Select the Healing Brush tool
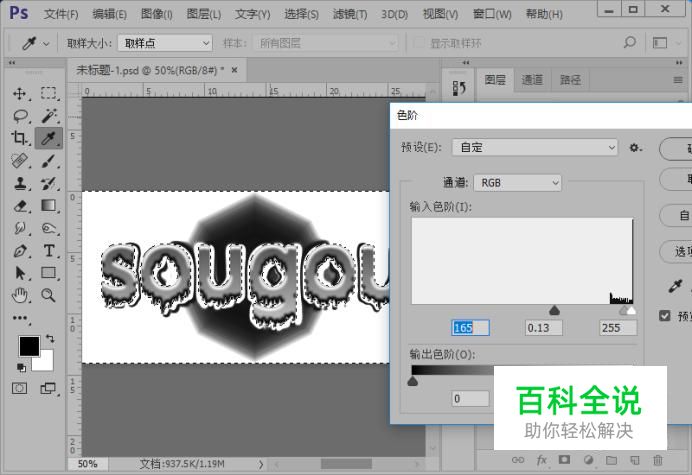Image resolution: width=692 pixels, height=475 pixels. click(19, 161)
